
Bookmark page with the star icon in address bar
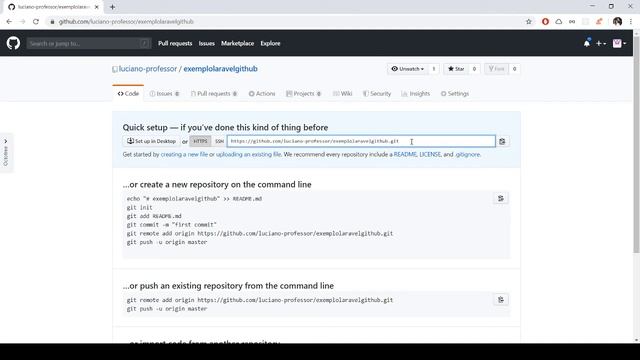pyautogui.click(x=529, y=22)
